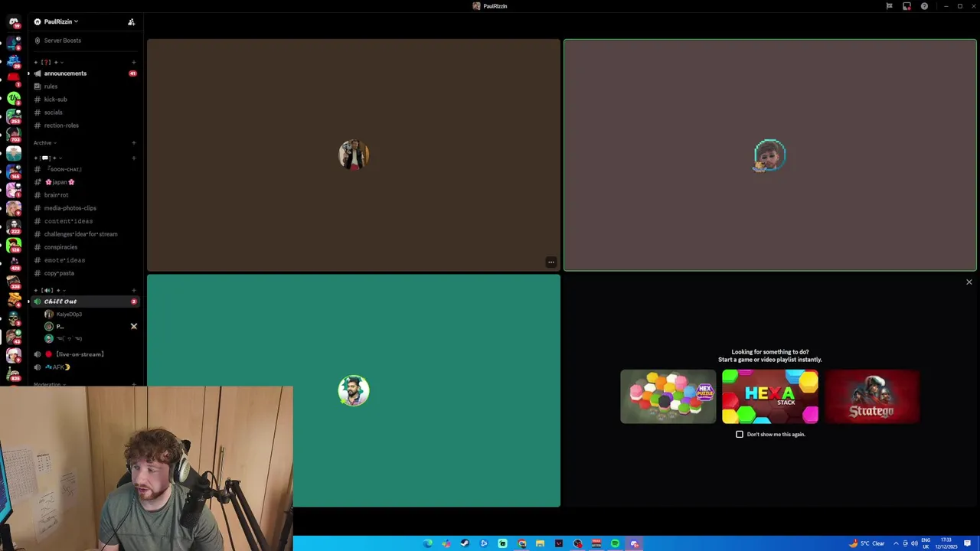Screen dimensions: 980x551
Task: Click the X icon beside user P...
Action: (x=133, y=327)
